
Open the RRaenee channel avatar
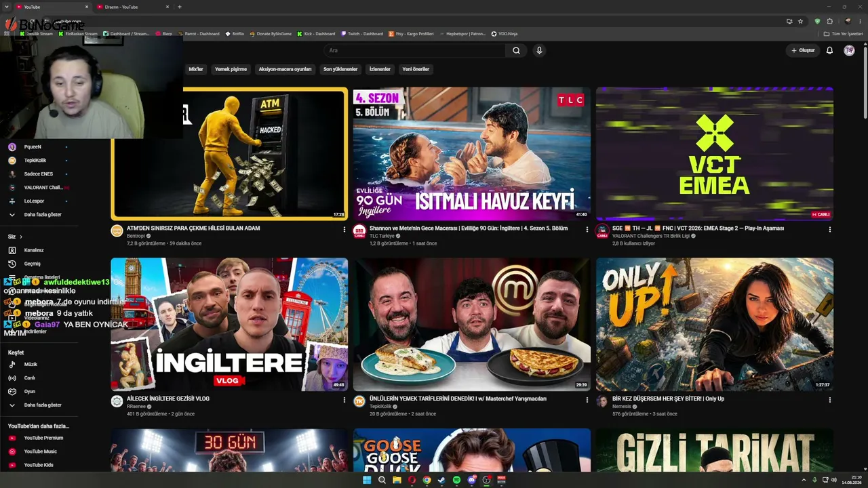point(117,401)
